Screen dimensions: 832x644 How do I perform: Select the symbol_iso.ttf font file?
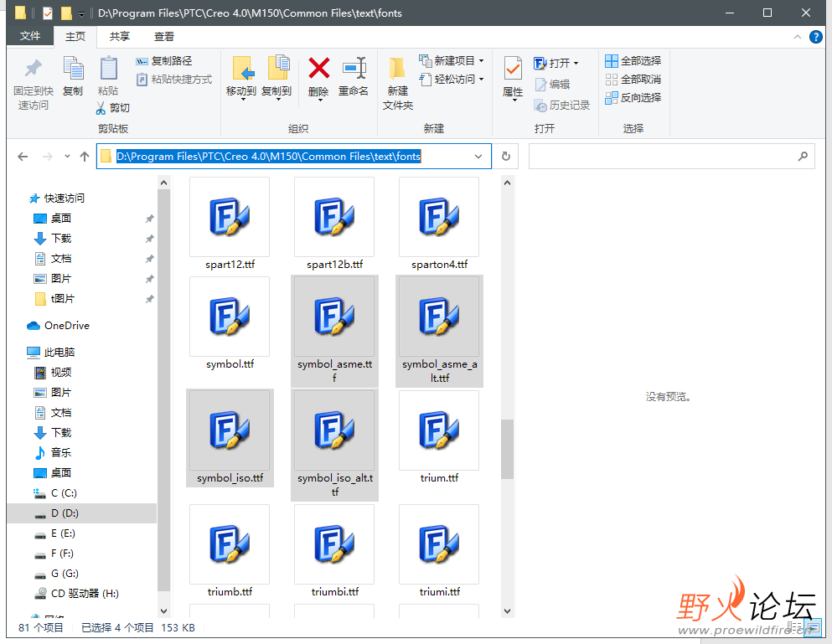(230, 438)
